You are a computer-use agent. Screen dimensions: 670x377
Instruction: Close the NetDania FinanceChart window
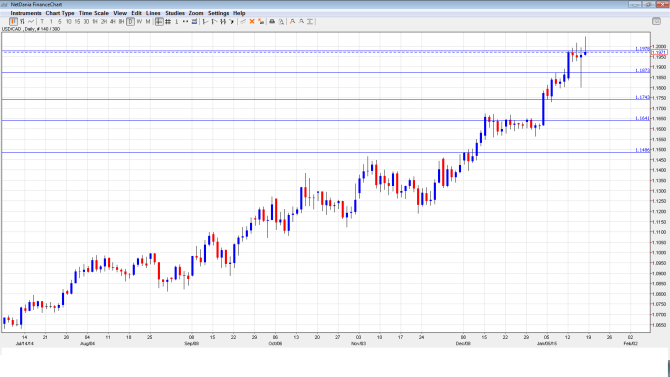click(x=663, y=4)
